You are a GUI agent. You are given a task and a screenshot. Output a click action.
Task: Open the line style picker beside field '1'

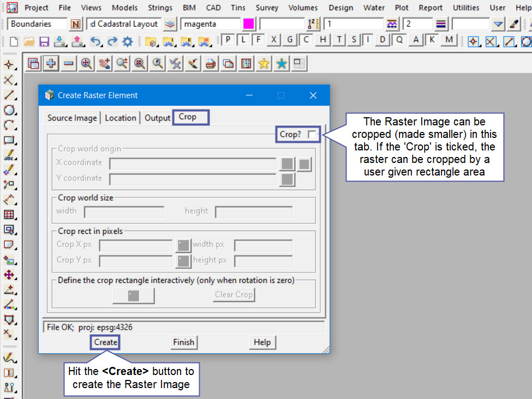pyautogui.click(x=392, y=24)
